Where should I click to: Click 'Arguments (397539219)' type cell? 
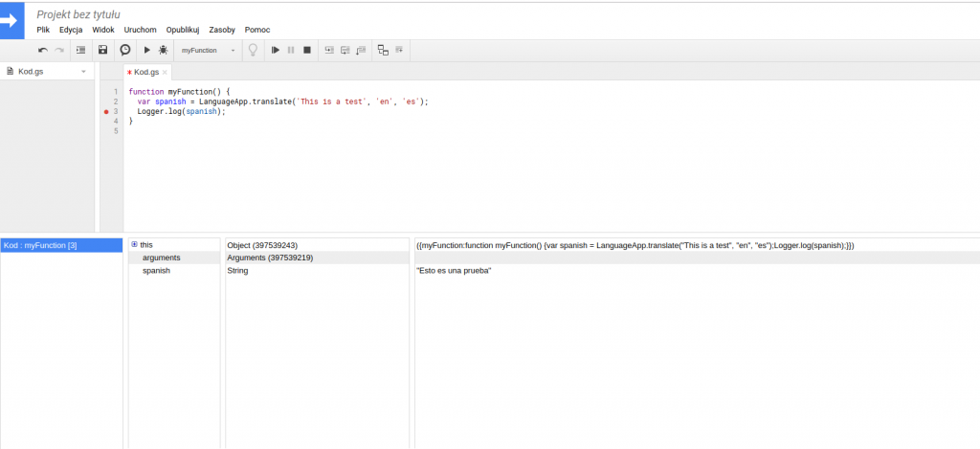tap(270, 258)
